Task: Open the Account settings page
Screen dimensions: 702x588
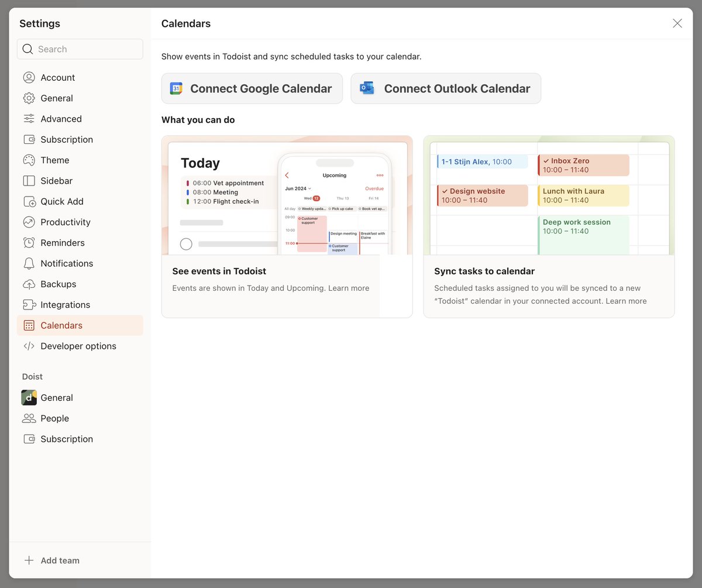Action: [x=80, y=78]
